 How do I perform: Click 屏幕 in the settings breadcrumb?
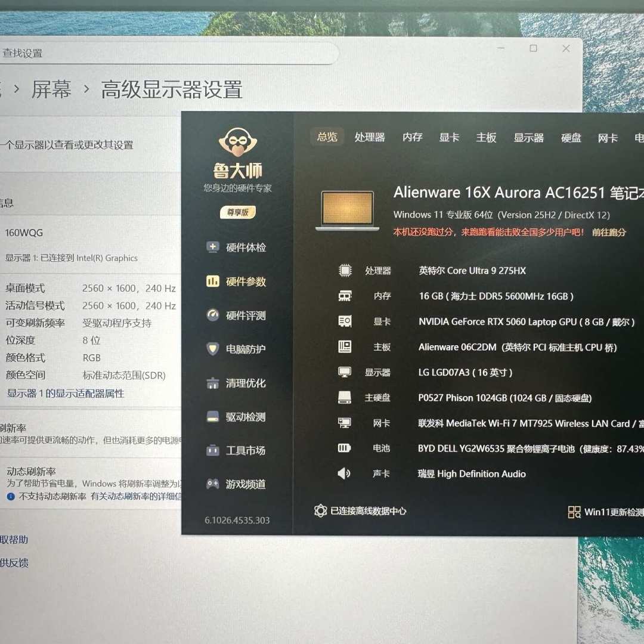[51, 89]
